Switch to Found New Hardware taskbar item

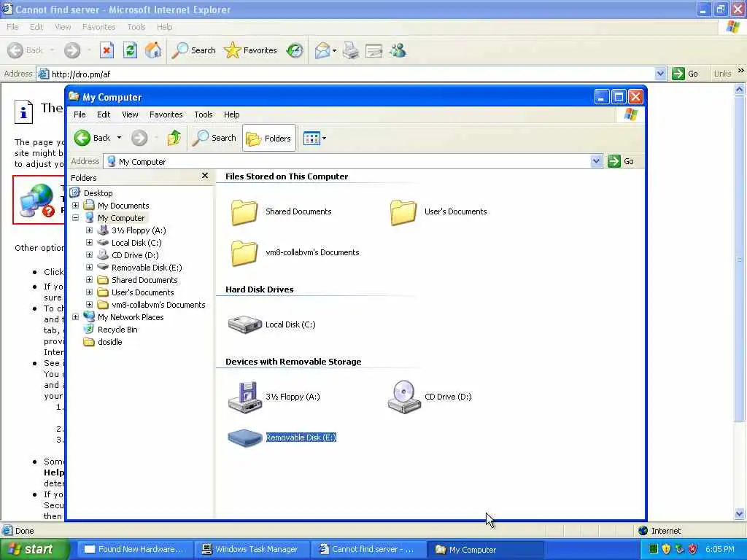coord(134,550)
